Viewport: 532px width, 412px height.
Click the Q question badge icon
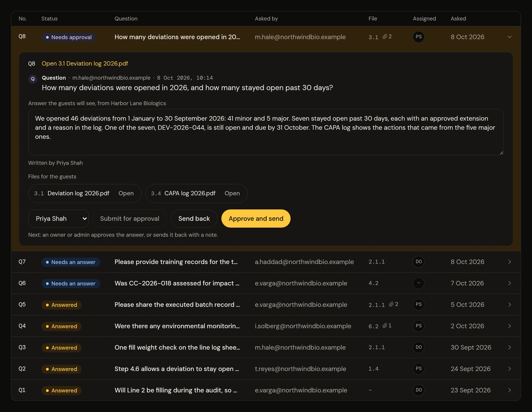33,79
